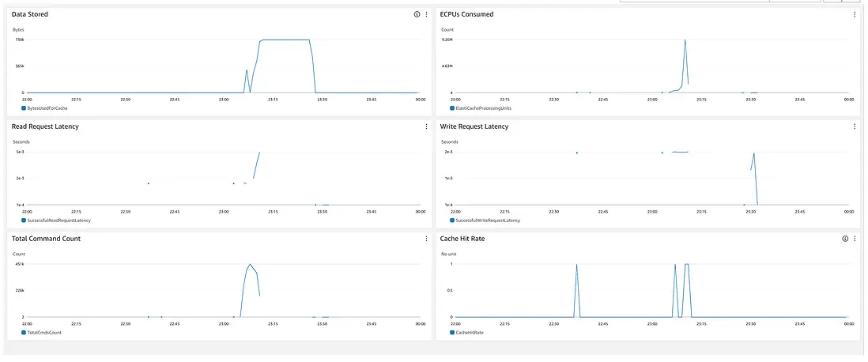Click the Data Stored info icon

(417, 14)
